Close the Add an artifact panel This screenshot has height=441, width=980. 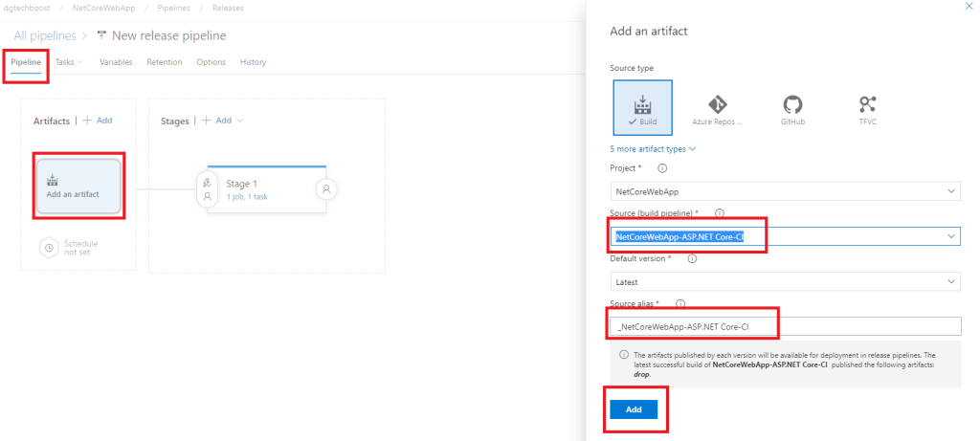(970, 6)
